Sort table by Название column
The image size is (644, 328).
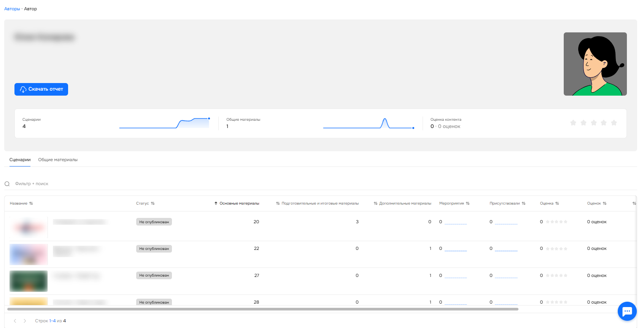click(21, 203)
